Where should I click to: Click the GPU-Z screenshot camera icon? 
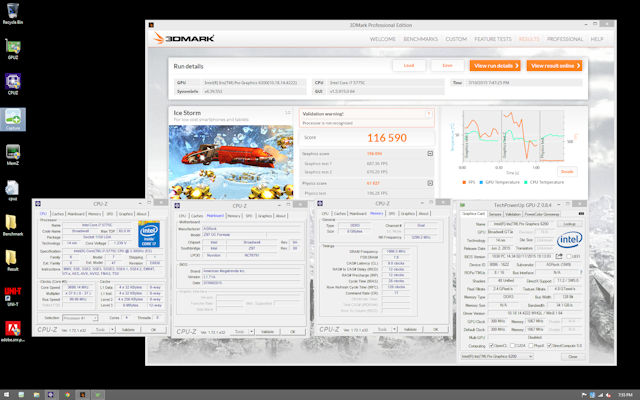click(x=581, y=213)
